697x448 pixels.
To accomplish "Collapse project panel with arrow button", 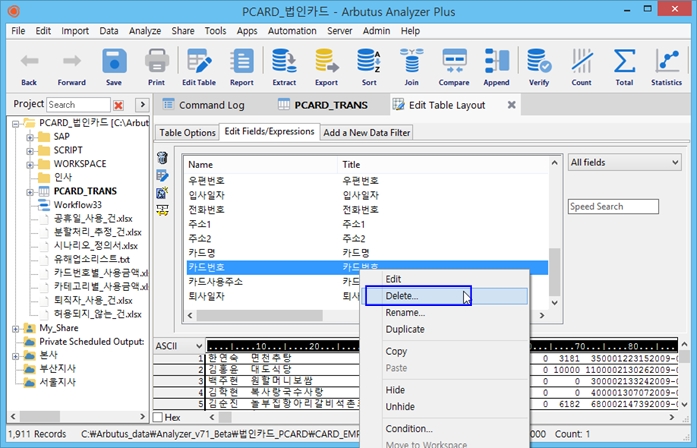I will coord(142,105).
